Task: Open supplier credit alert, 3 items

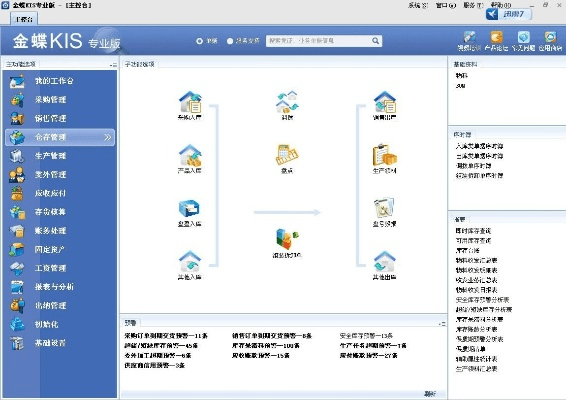Action: coord(154,365)
